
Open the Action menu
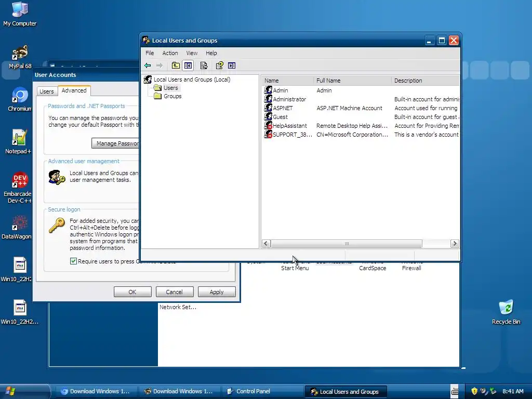tap(170, 53)
